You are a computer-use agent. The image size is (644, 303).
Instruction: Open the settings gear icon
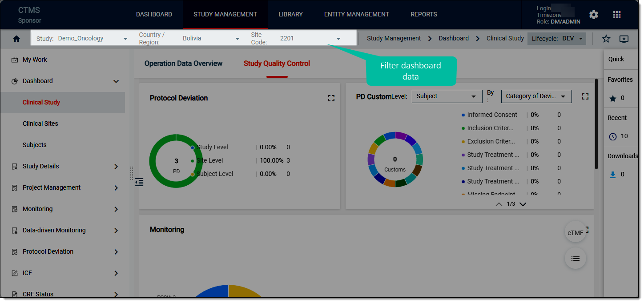[x=594, y=15]
